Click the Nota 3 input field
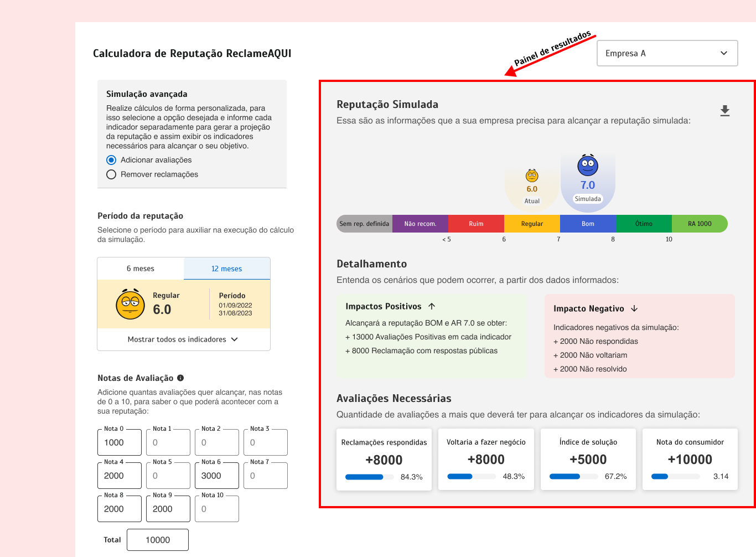This screenshot has width=756, height=557. pyautogui.click(x=266, y=442)
